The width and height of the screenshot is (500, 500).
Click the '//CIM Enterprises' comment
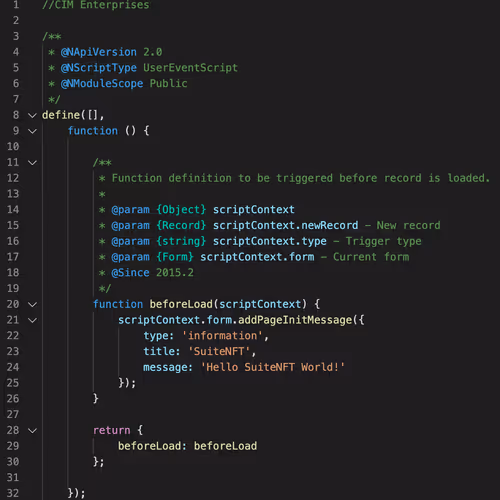(x=96, y=5)
